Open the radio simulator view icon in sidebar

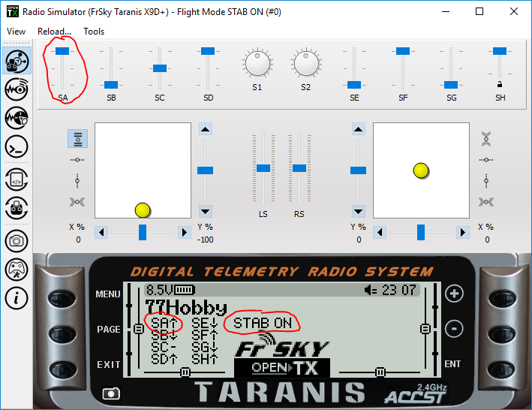pos(17,61)
